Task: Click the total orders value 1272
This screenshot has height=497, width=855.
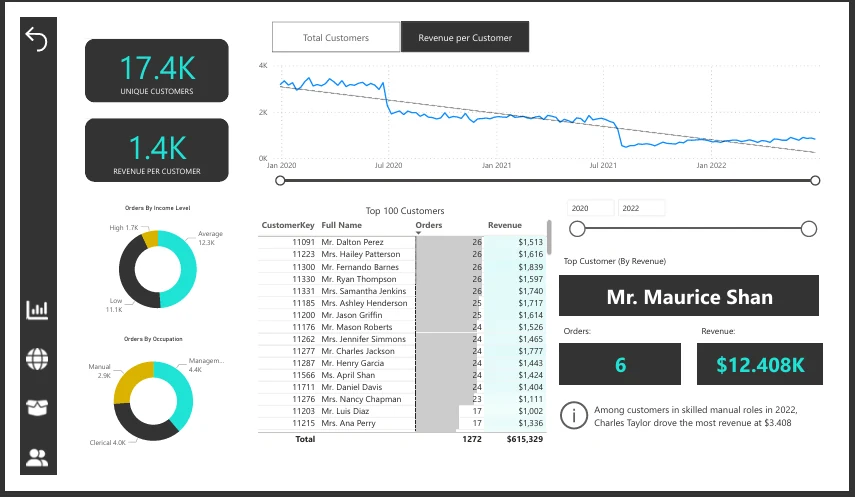Action: click(x=472, y=439)
